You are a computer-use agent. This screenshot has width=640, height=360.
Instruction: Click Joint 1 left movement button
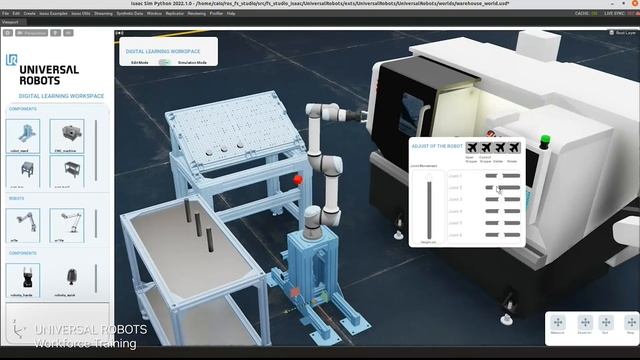[x=491, y=176]
